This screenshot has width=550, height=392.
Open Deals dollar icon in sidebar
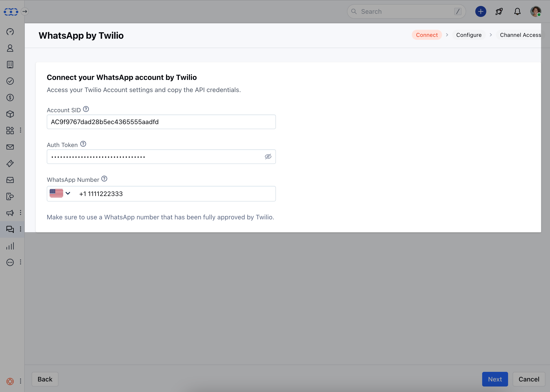pyautogui.click(x=10, y=98)
